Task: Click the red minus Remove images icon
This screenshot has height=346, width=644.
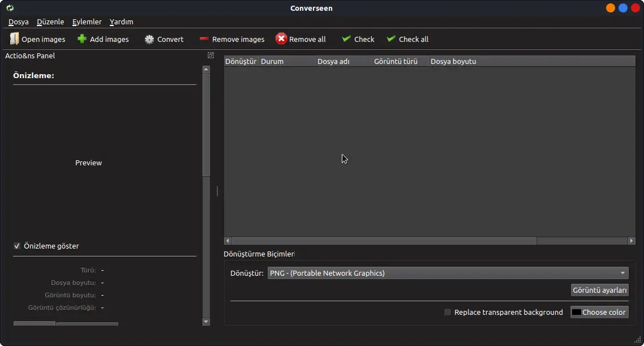Action: pyautogui.click(x=204, y=39)
